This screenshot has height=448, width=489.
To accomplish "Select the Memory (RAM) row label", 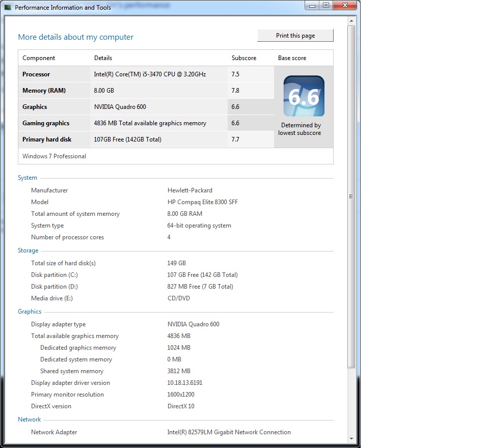I will [44, 91].
